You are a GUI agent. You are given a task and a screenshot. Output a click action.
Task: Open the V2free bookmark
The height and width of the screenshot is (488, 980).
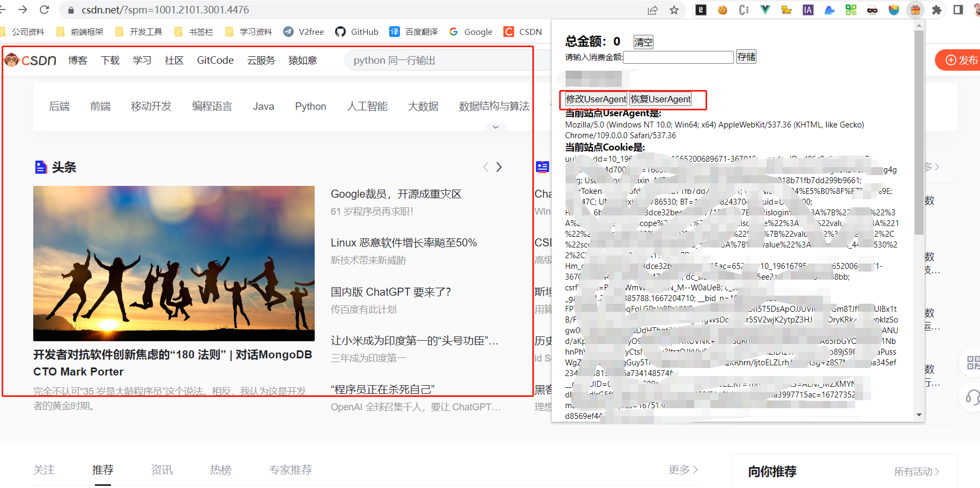304,32
